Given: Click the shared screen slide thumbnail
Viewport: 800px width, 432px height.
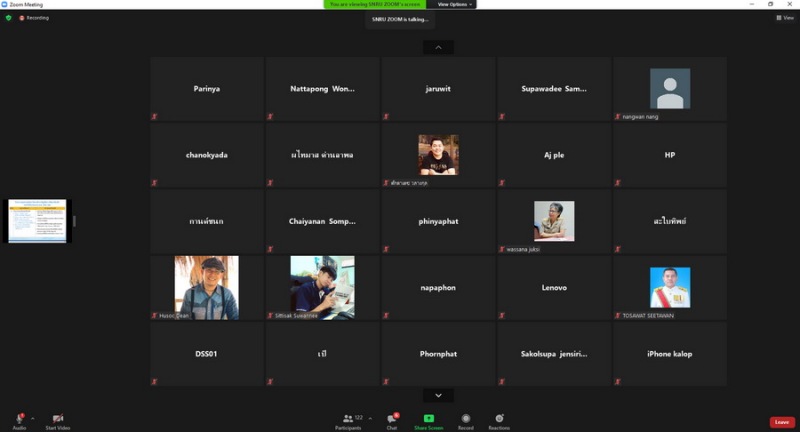Looking at the screenshot, I should pos(37,220).
